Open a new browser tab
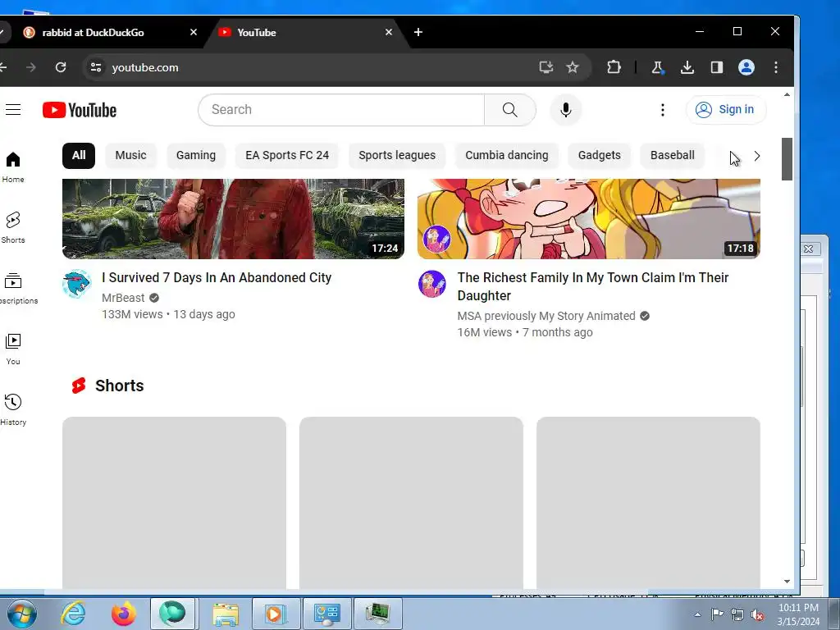The image size is (840, 630). point(418,32)
